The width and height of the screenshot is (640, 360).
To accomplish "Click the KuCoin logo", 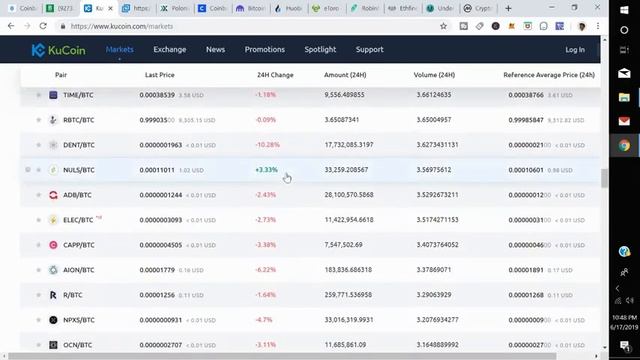I will [x=58, y=50].
